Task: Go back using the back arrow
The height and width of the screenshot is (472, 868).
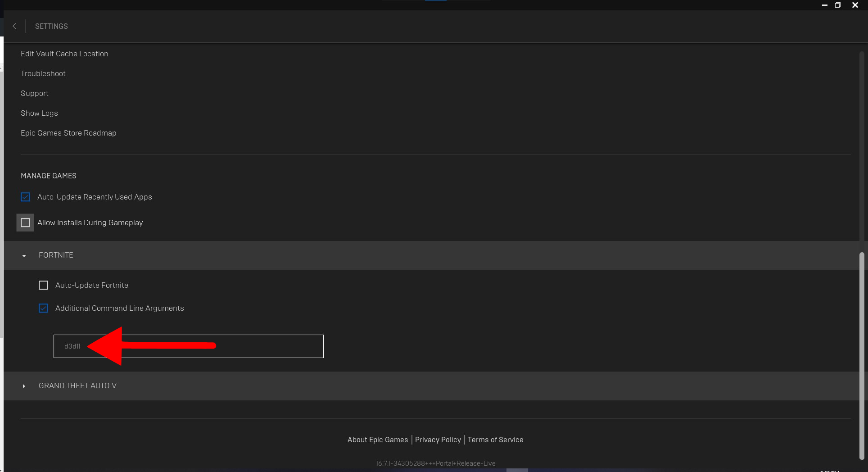Action: (x=14, y=26)
